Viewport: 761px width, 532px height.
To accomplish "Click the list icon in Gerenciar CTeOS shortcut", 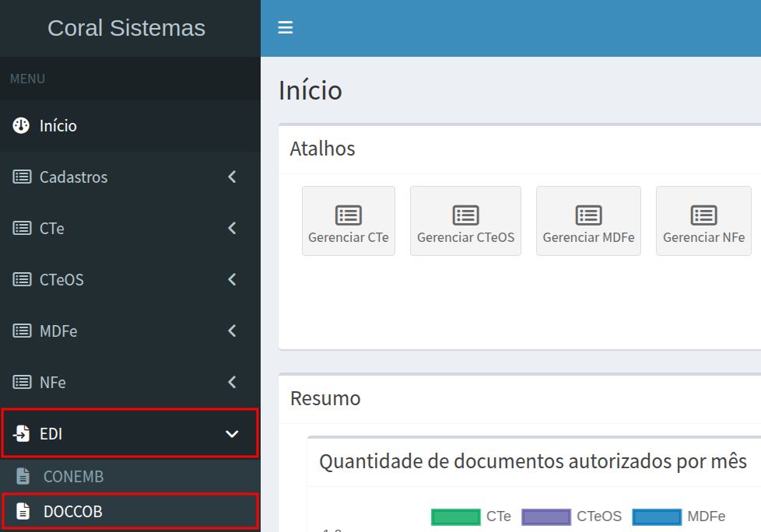I will [465, 215].
